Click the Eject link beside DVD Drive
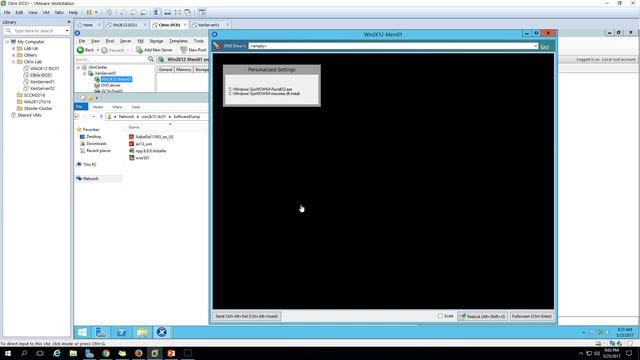The width and height of the screenshot is (640, 360). click(x=545, y=47)
